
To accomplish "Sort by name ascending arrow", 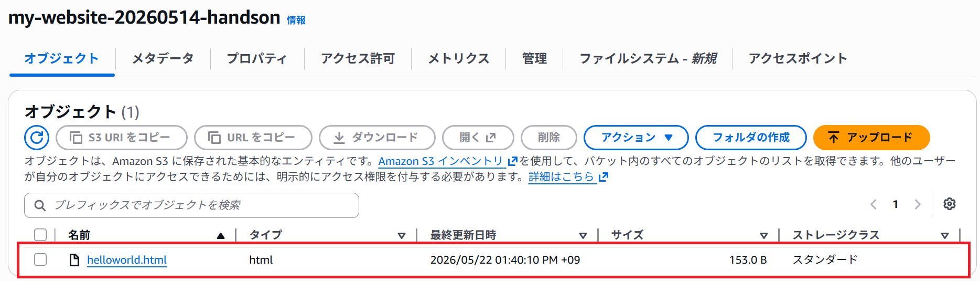I will (x=221, y=235).
